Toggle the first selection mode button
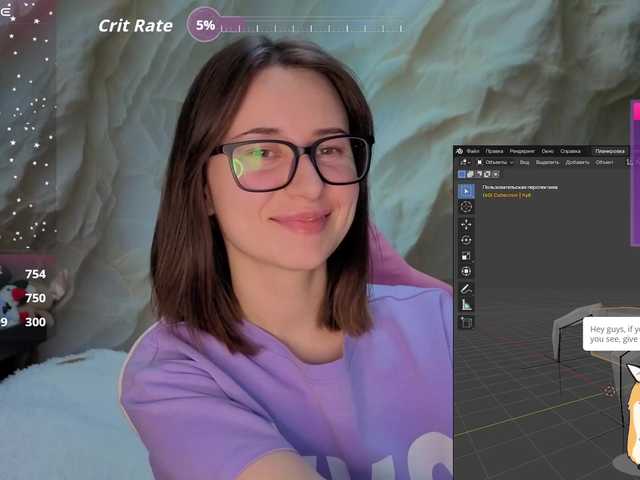This screenshot has height=480, width=640. coord(462,174)
